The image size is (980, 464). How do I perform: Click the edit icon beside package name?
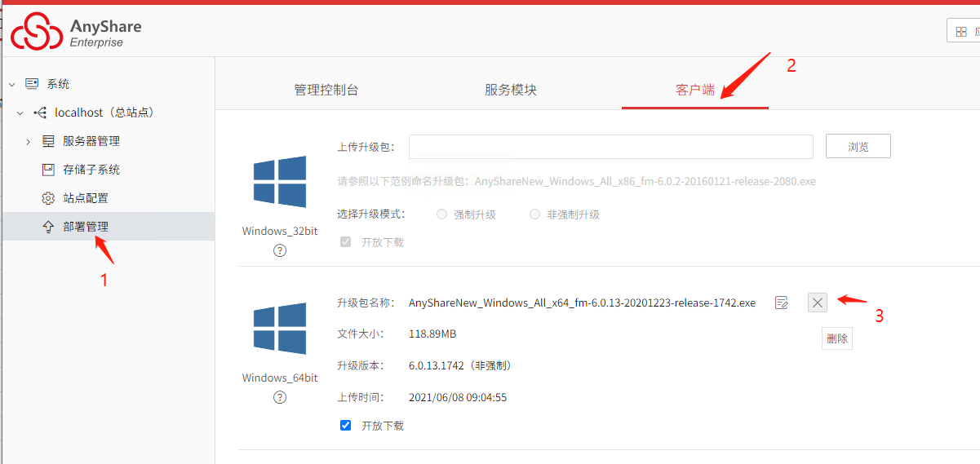(x=782, y=303)
